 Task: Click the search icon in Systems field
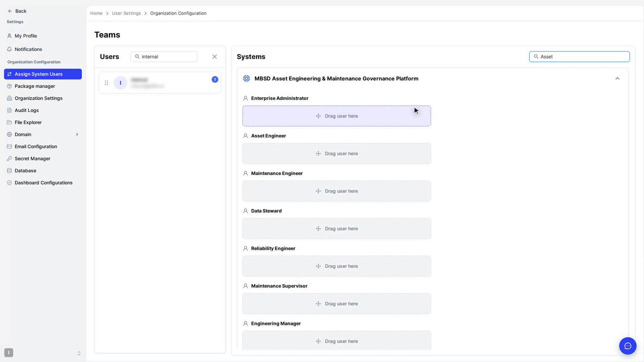(536, 57)
